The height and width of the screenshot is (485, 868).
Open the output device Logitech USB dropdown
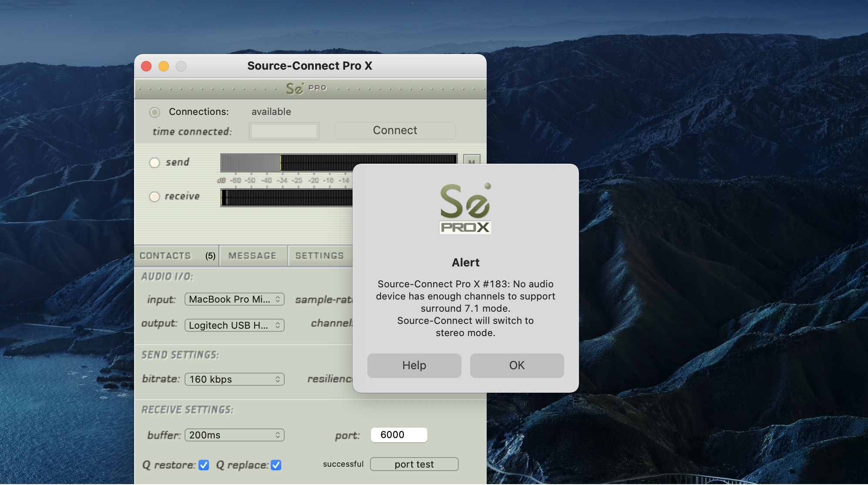pyautogui.click(x=235, y=325)
